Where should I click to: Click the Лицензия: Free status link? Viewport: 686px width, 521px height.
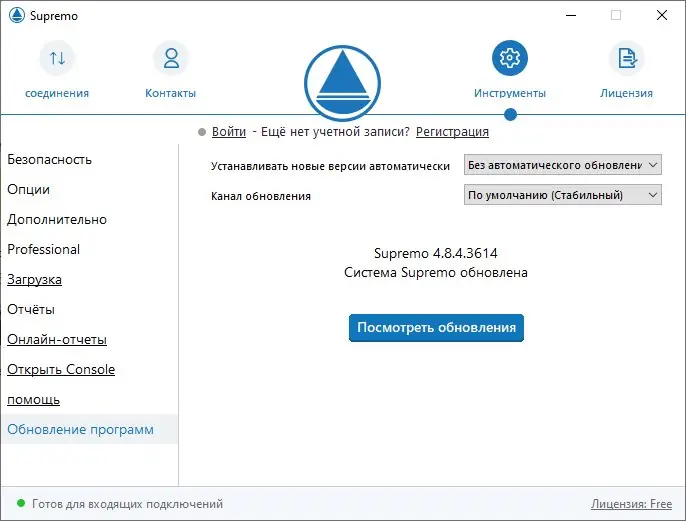tap(631, 504)
